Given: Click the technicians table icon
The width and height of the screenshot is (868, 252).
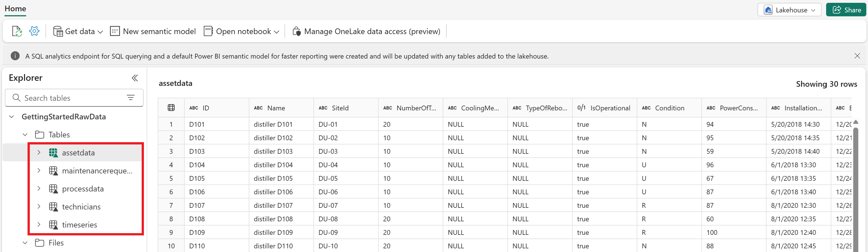Looking at the screenshot, I should [53, 207].
